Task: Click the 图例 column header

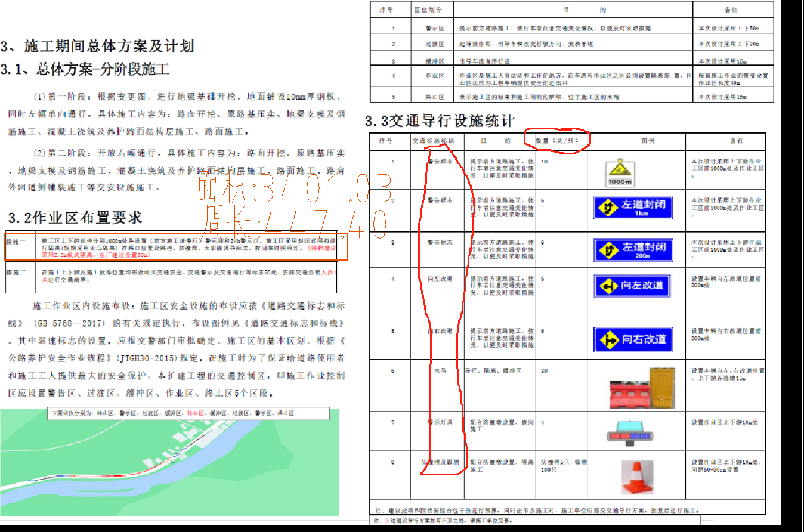Action: 648,141
